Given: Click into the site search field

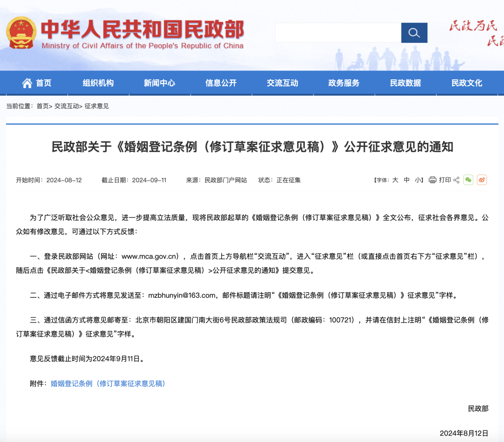Looking at the screenshot, I should 338,33.
